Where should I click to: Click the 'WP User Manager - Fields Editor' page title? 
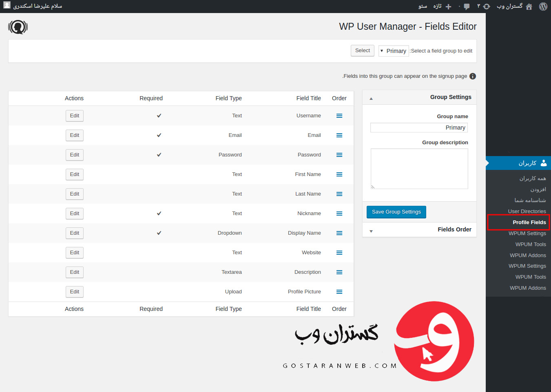(x=408, y=26)
